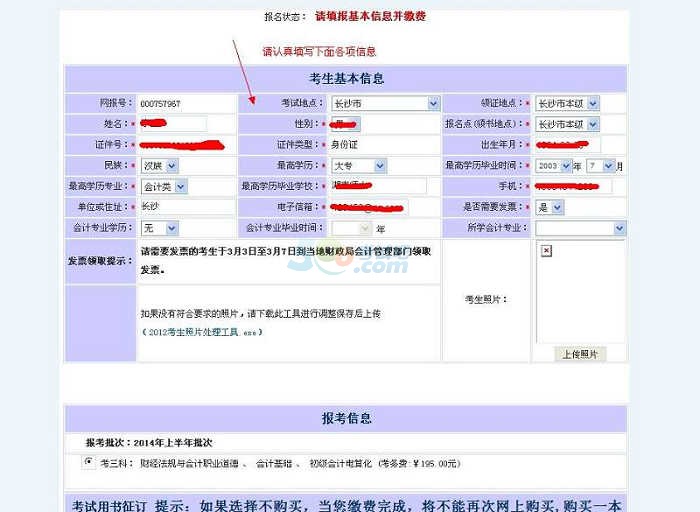Screen dimensions: 700x512
Task: Expand the 领证地点 dropdown
Action: 566,103
